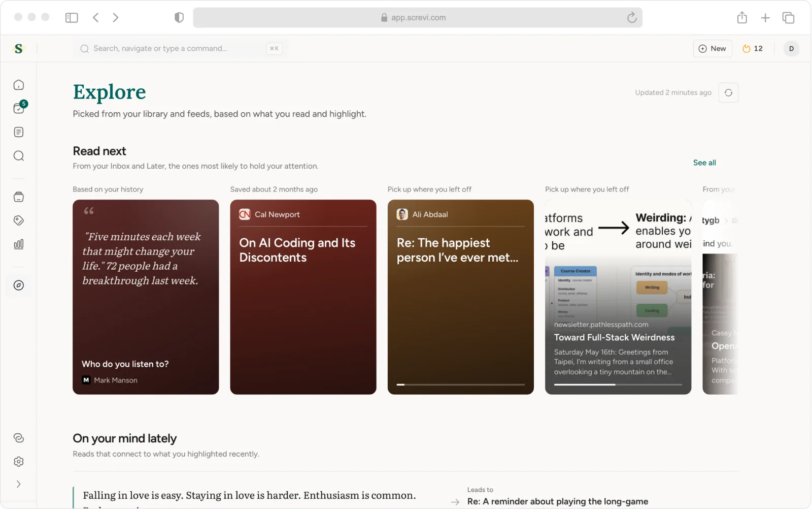Open the inbox icon with badge 5
This screenshot has height=509, width=812.
(x=19, y=108)
